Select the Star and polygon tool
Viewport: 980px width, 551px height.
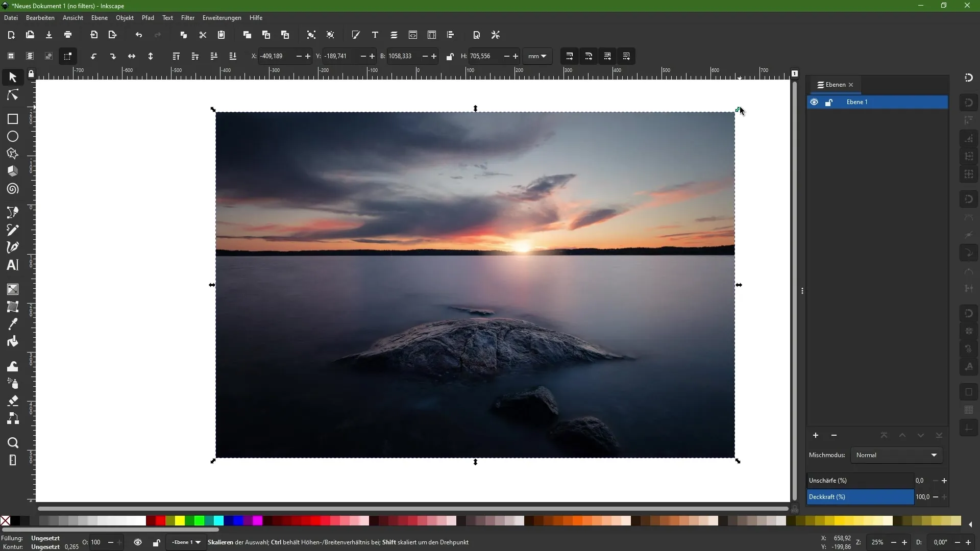point(12,154)
